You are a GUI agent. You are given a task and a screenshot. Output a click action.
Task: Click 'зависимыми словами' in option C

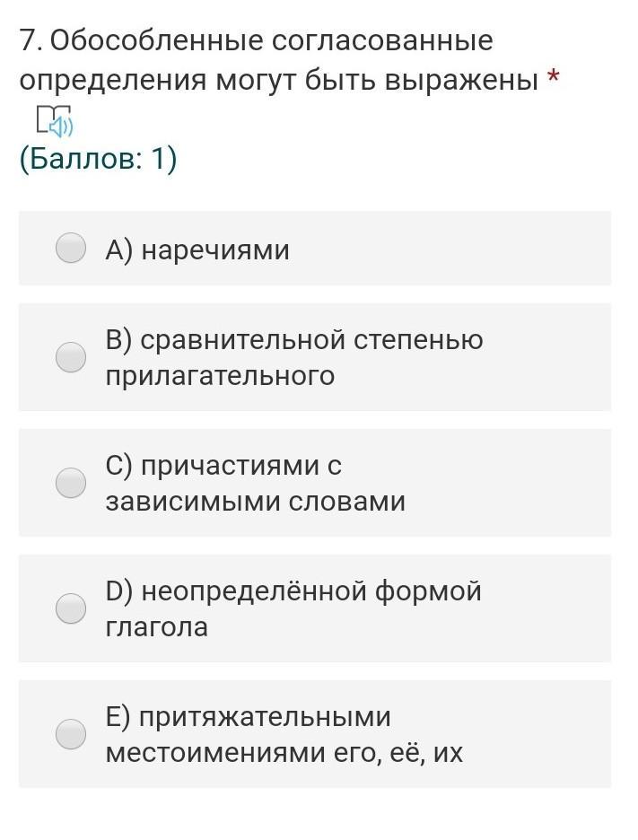click(x=255, y=501)
